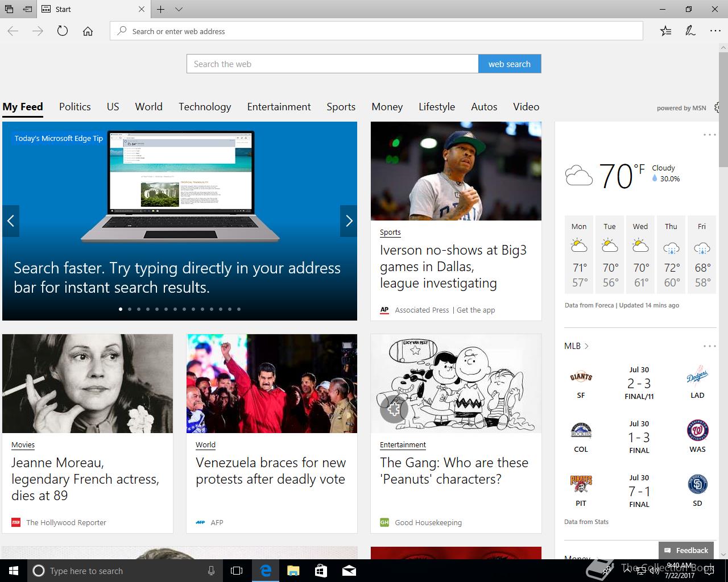Click the Sports category label above Iverson
728x582 pixels.
[390, 232]
